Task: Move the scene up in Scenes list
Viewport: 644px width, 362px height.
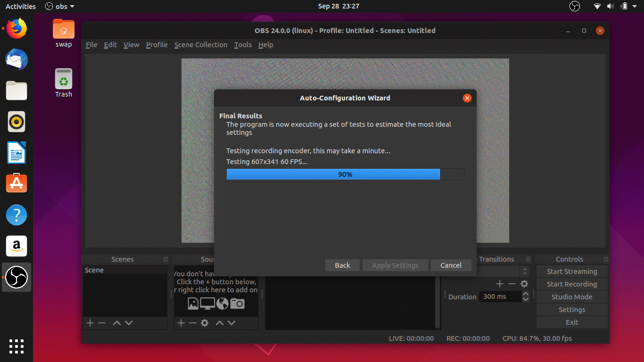Action: point(116,323)
